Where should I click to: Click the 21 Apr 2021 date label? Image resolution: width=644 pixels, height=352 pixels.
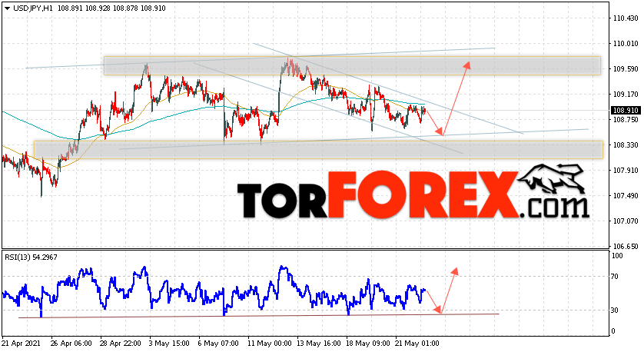coord(19,344)
